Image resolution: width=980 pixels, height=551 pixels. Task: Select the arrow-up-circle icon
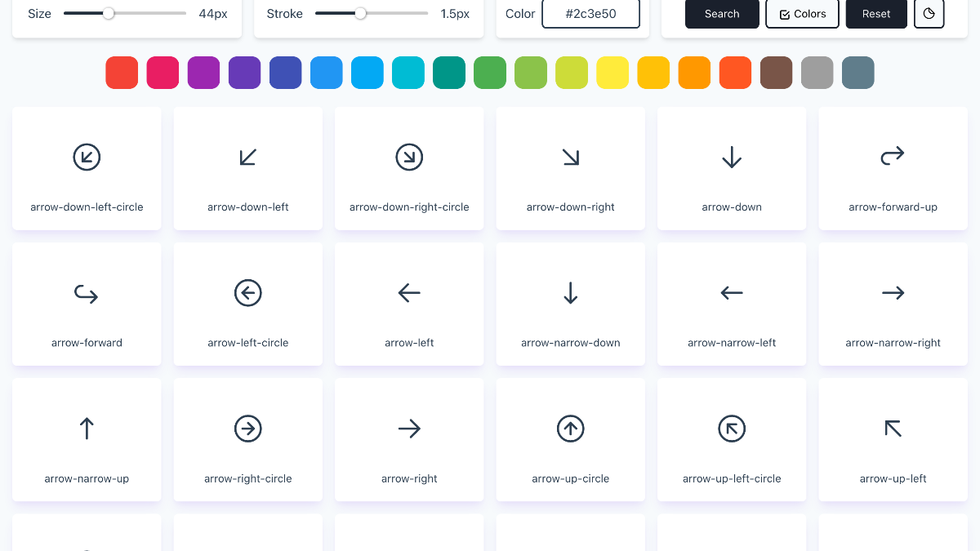tap(571, 428)
